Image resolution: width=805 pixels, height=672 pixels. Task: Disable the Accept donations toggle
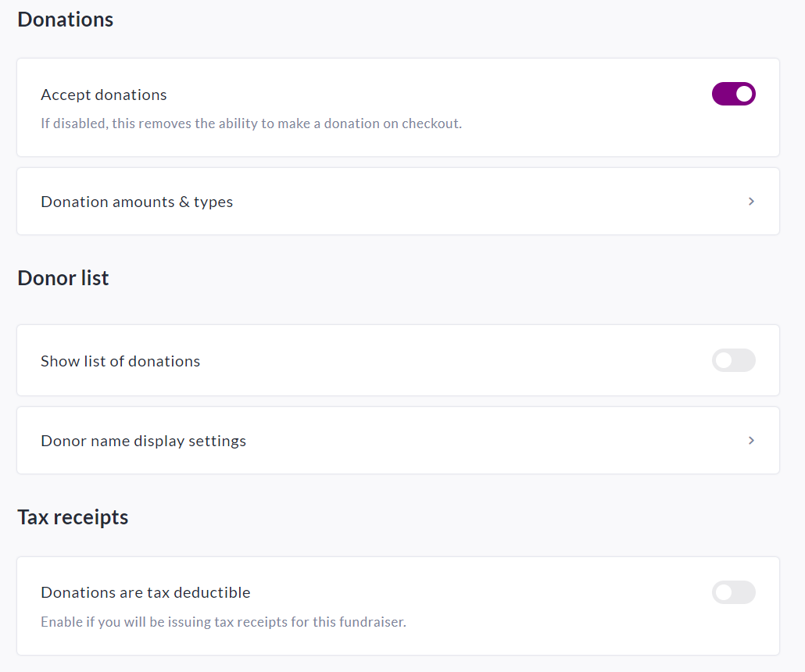(733, 94)
